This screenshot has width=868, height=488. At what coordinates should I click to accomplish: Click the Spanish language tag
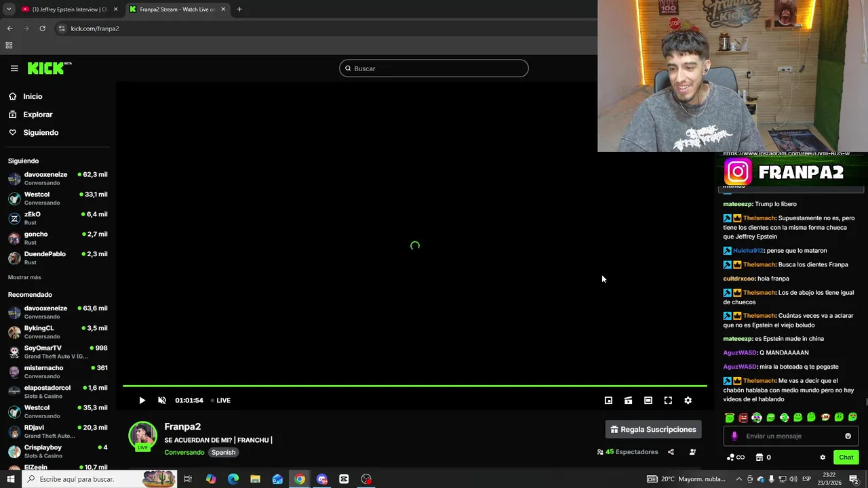(x=223, y=452)
